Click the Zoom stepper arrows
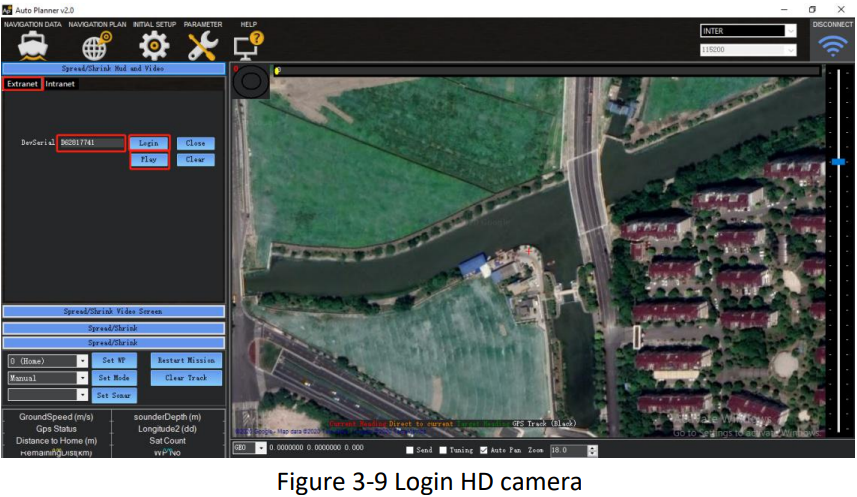 point(592,450)
